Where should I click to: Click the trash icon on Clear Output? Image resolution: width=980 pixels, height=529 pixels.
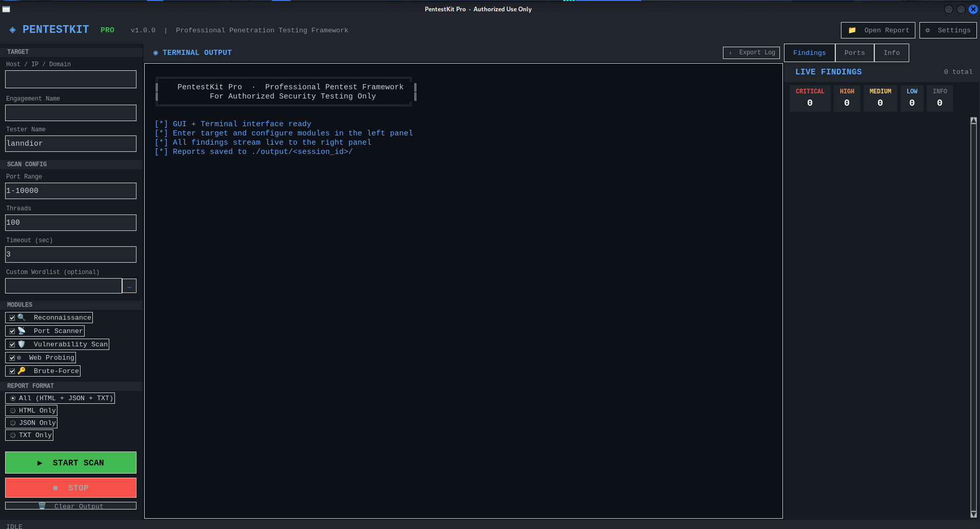point(42,506)
